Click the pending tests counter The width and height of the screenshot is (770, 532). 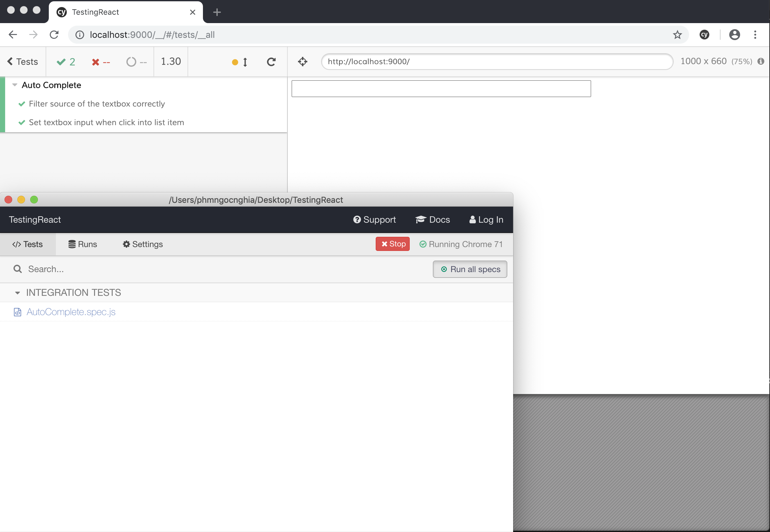click(136, 62)
